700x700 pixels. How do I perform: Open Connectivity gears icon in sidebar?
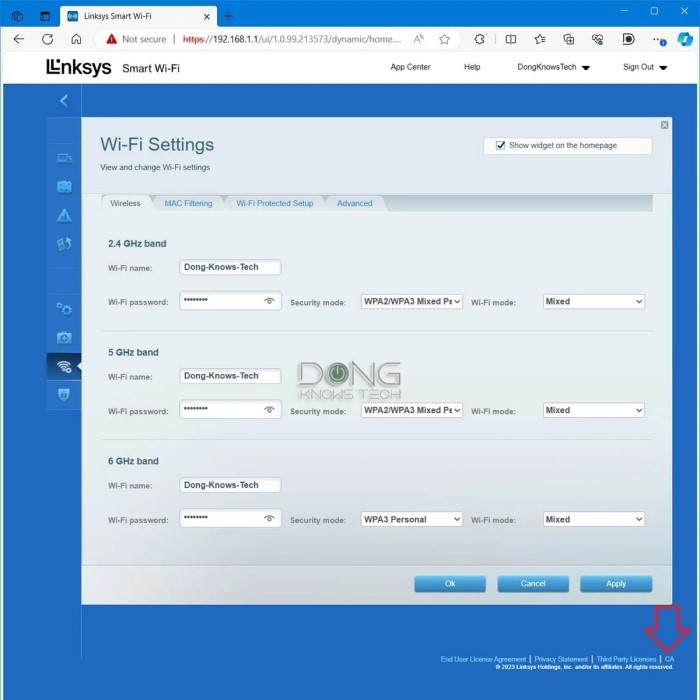coord(64,308)
